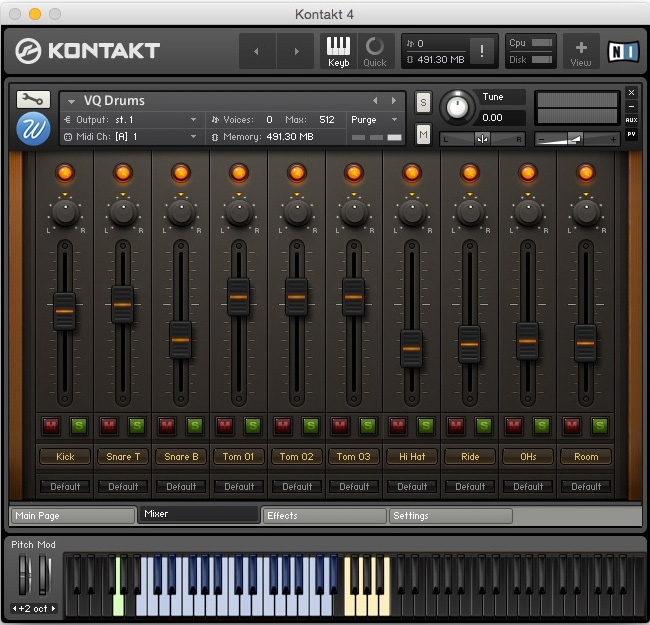The height and width of the screenshot is (625, 650).
Task: Open the Settings tab
Action: coord(450,516)
